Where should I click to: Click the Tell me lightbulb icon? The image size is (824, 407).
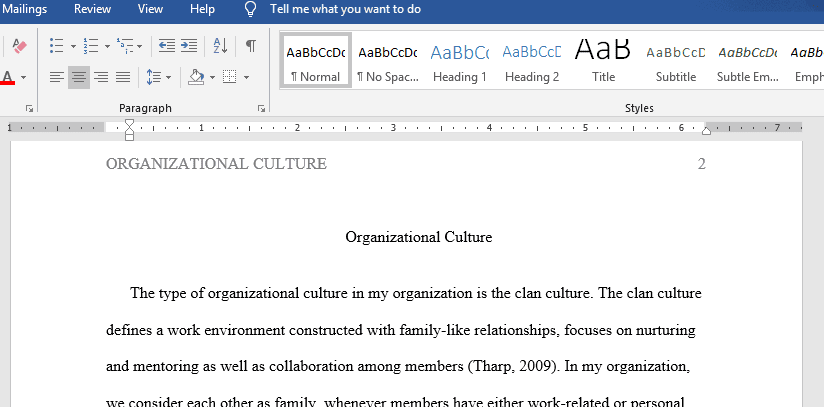coord(251,9)
